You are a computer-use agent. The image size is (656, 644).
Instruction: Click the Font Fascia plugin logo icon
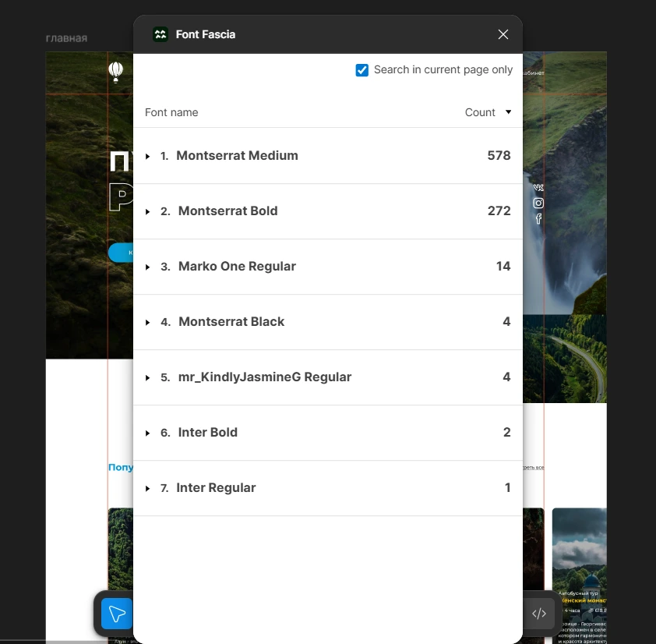[160, 34]
